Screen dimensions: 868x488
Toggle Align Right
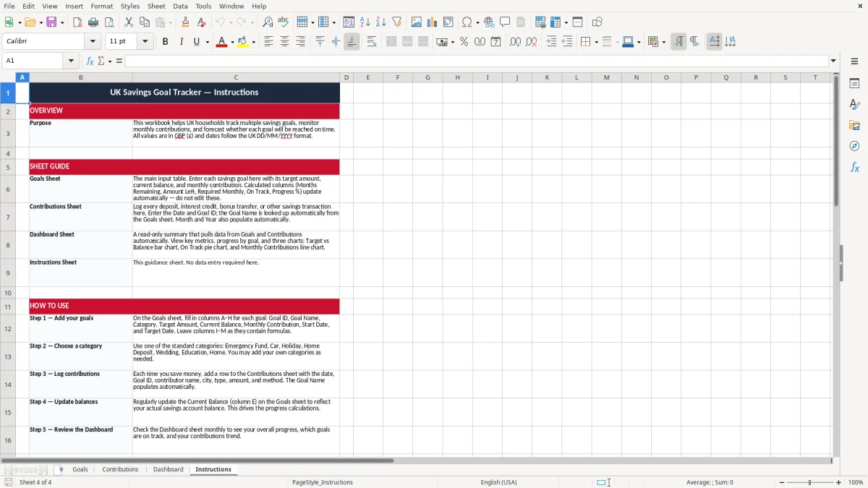[x=300, y=42]
